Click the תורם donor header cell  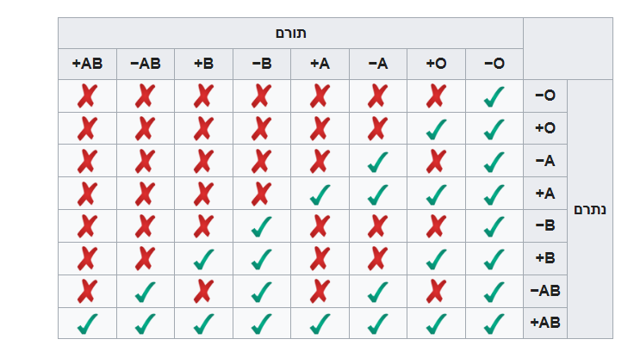click(291, 33)
